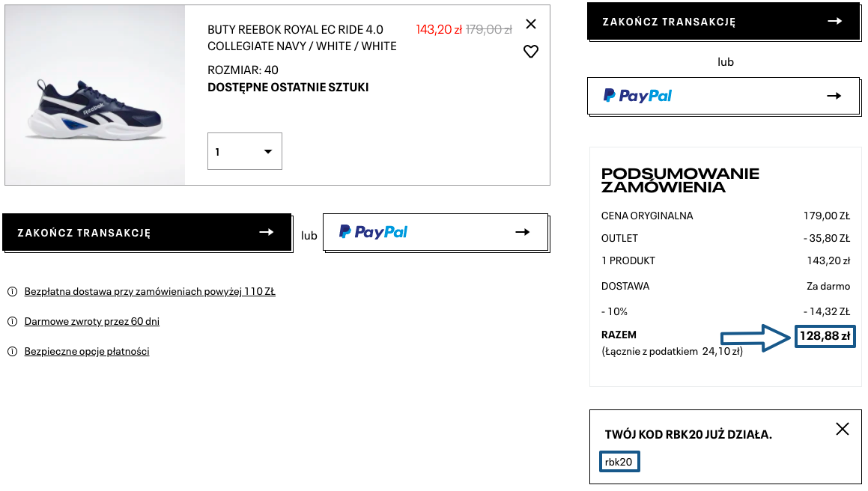
Task: Click info icon beside free delivery text
Action: [12, 291]
